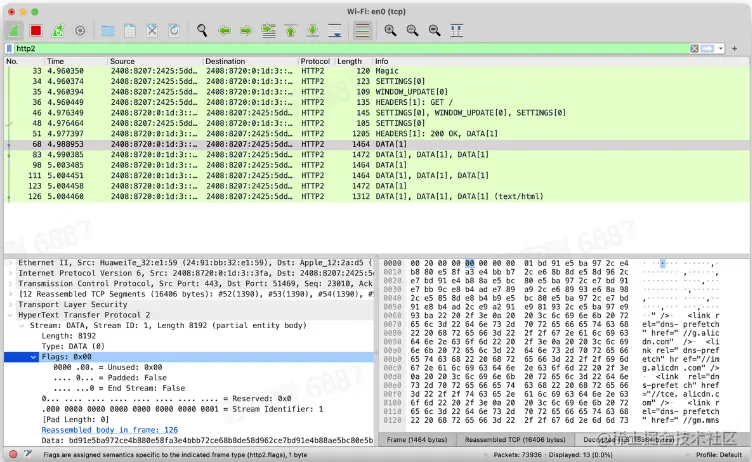Toggle auto scroll during live capture
The height and width of the screenshot is (462, 752).
tap(334, 31)
